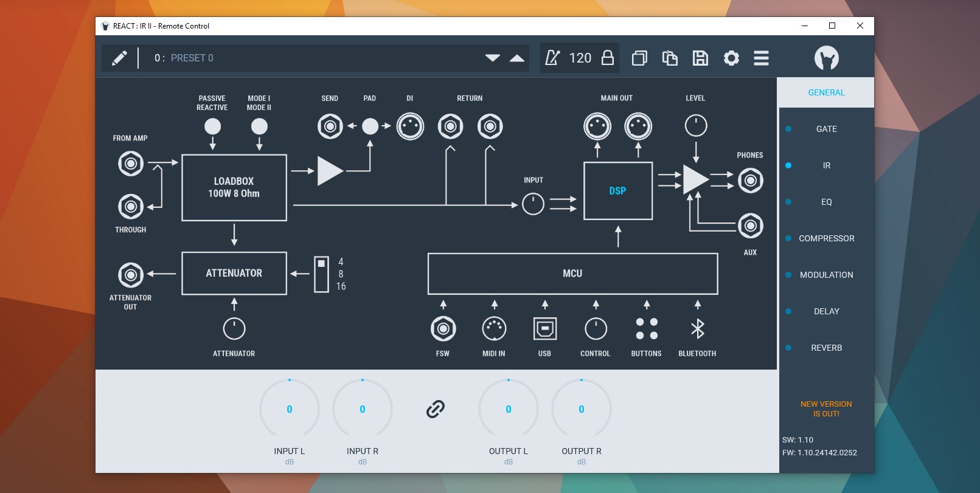Click the BLUETOOTH icon
Viewport: 980px width, 493px height.
coord(698,329)
